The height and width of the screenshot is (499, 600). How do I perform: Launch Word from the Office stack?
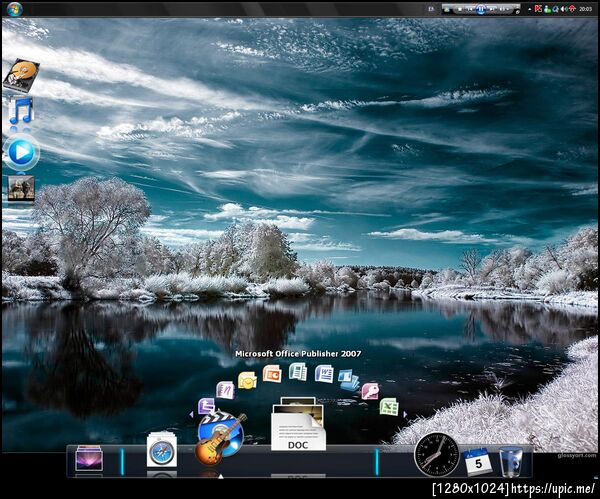(x=324, y=374)
